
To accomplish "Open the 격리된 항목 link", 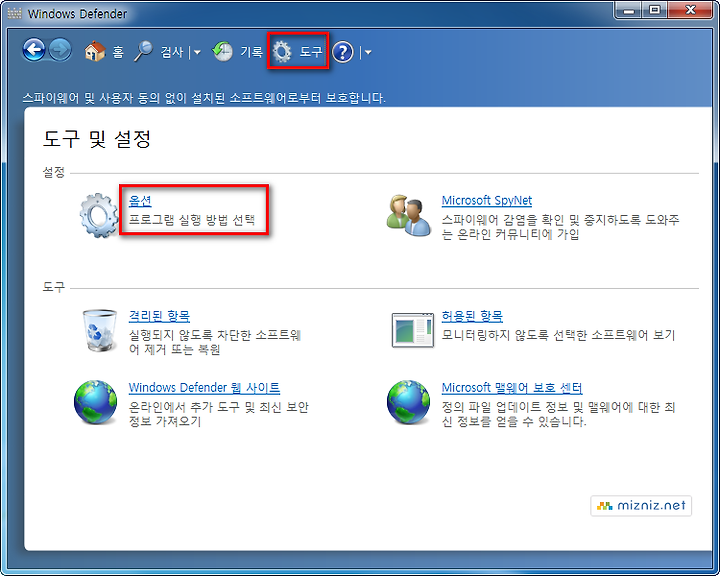I will point(159,316).
